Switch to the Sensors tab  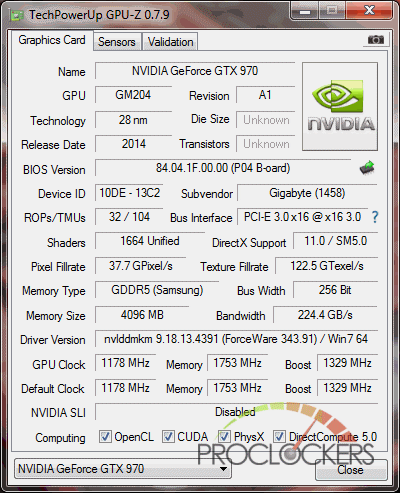point(117,42)
